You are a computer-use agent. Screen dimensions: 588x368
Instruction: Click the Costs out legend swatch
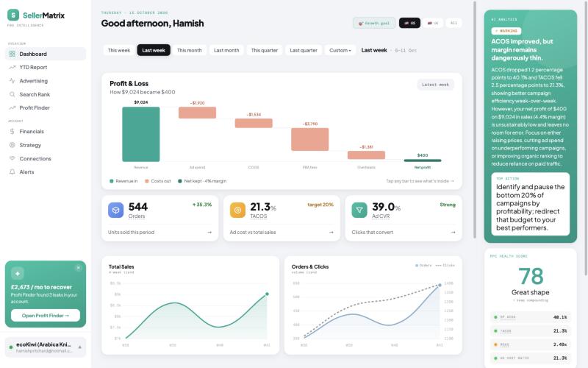click(x=147, y=181)
